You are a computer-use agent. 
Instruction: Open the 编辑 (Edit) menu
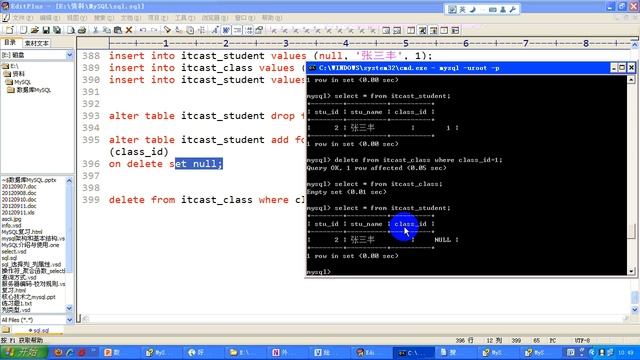[50, 18]
